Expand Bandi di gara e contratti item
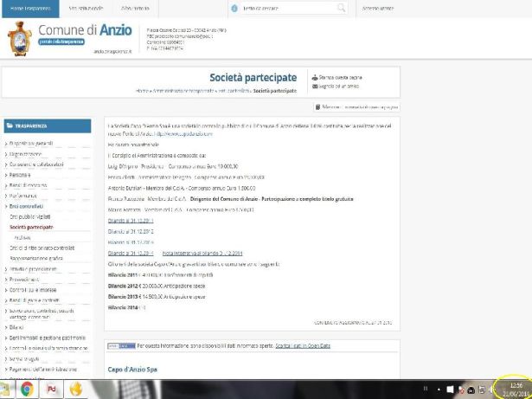The width and height of the screenshot is (532, 399). point(34,300)
